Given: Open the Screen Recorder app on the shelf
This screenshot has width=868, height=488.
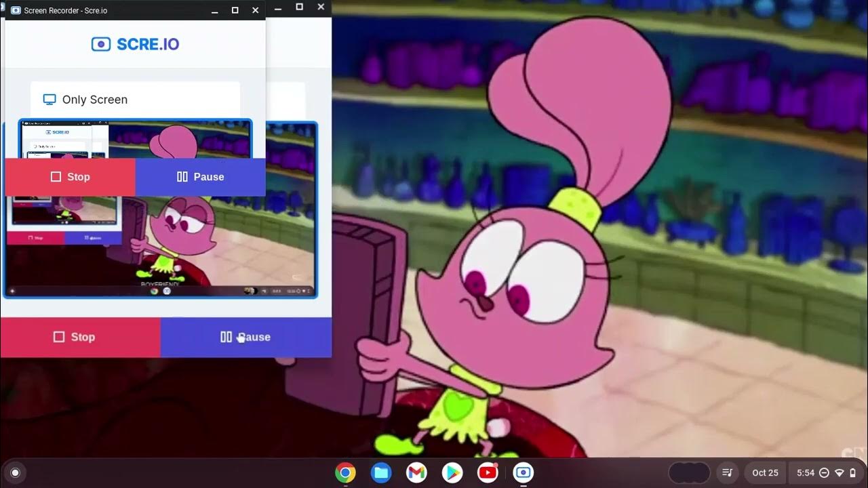Looking at the screenshot, I should [x=524, y=472].
